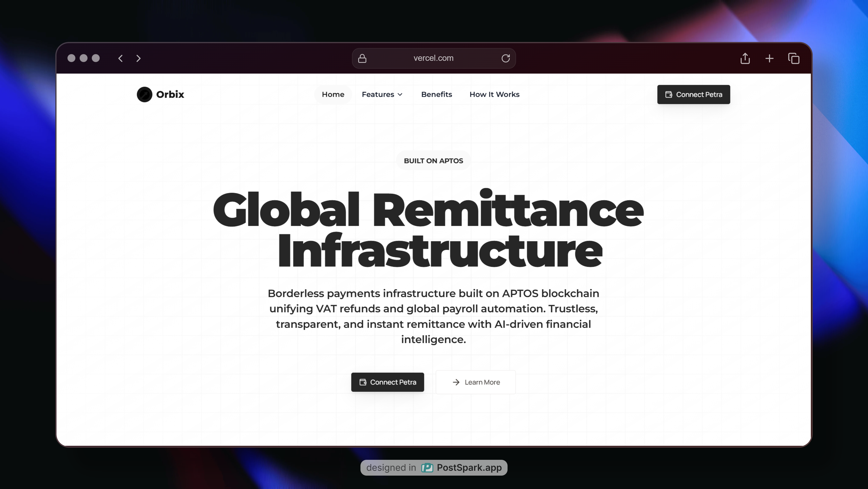Image resolution: width=868 pixels, height=489 pixels.
Task: Click the Built on Aptos badge
Action: click(x=433, y=161)
